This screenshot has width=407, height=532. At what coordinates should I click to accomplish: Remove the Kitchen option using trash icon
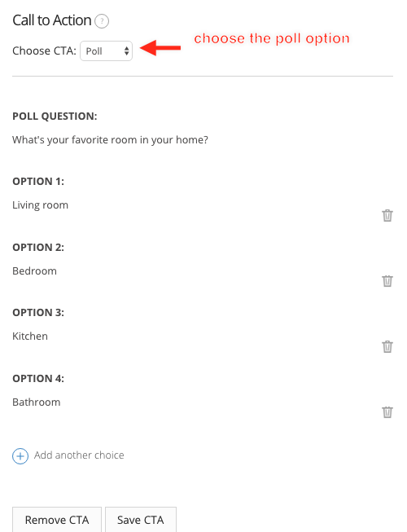pos(387,347)
